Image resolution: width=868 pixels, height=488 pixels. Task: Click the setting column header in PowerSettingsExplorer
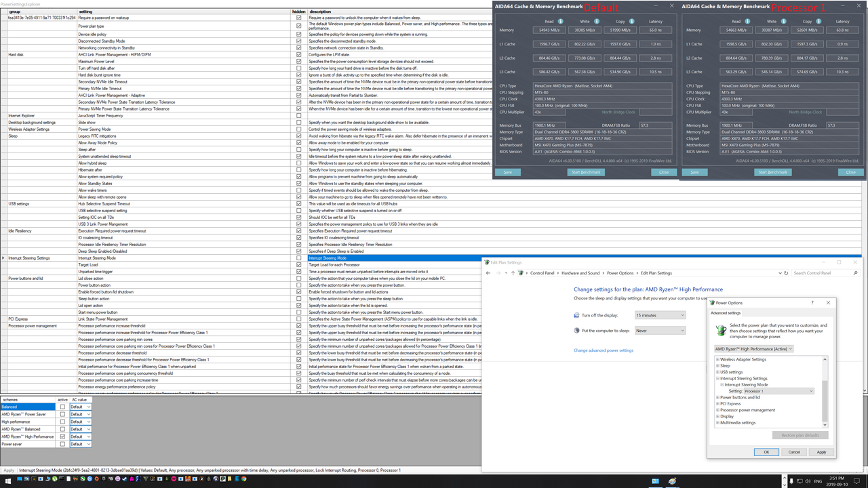[x=183, y=12]
